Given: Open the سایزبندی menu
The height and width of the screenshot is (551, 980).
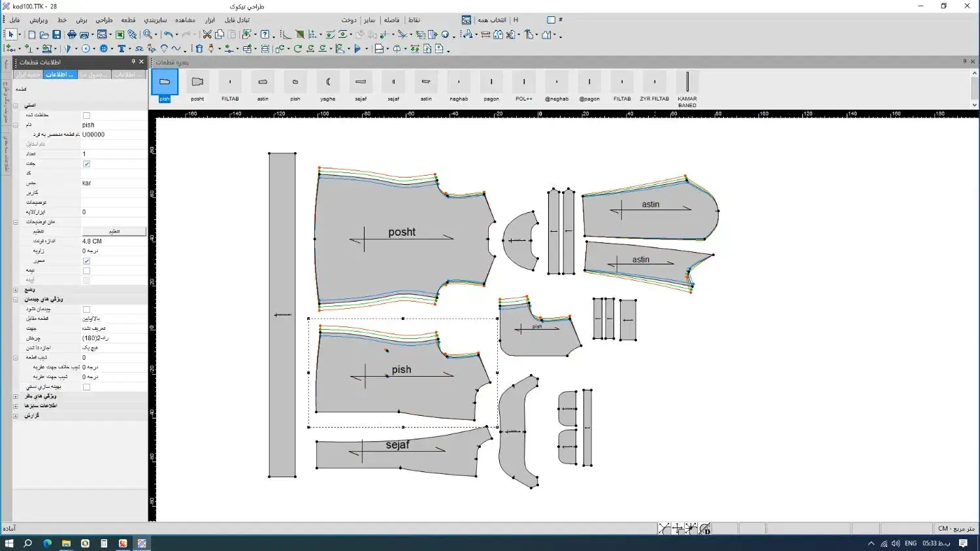Looking at the screenshot, I should pyautogui.click(x=155, y=20).
